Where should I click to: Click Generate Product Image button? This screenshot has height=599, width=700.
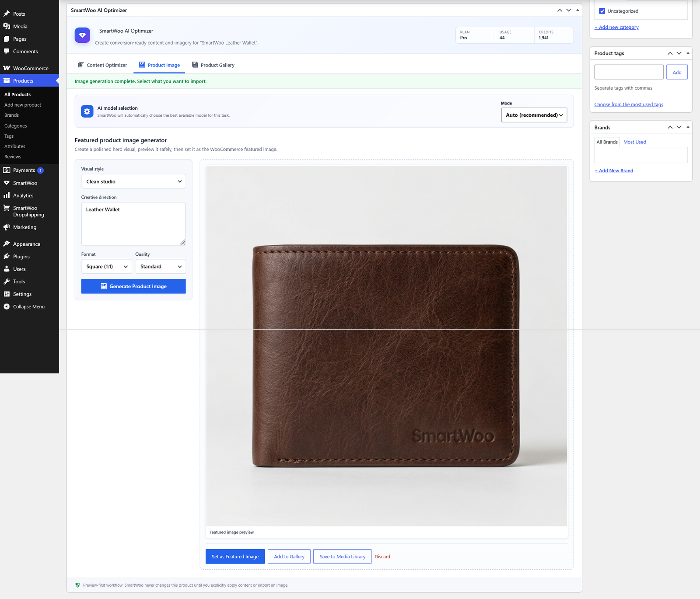(x=133, y=286)
